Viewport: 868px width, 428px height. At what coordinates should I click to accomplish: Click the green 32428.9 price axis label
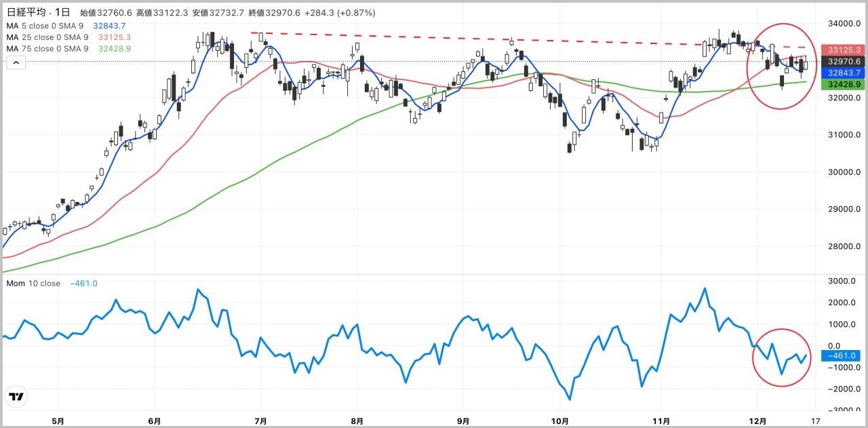click(x=840, y=85)
